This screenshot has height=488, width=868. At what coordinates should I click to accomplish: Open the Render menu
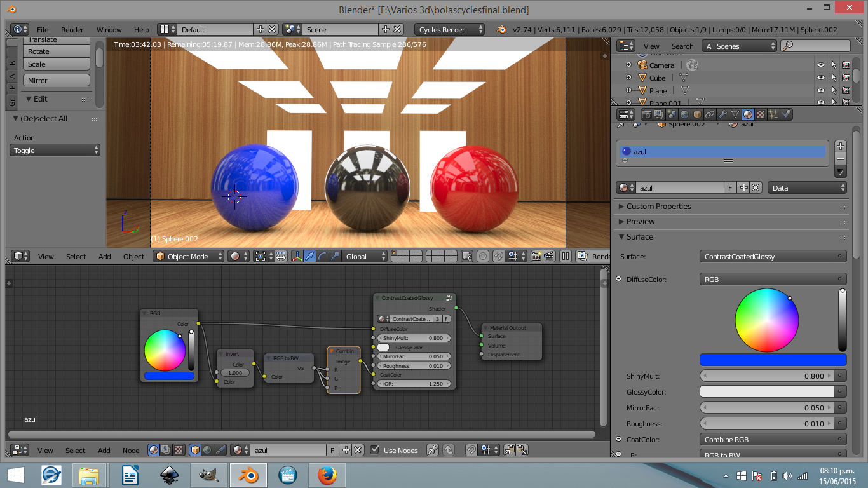(71, 29)
